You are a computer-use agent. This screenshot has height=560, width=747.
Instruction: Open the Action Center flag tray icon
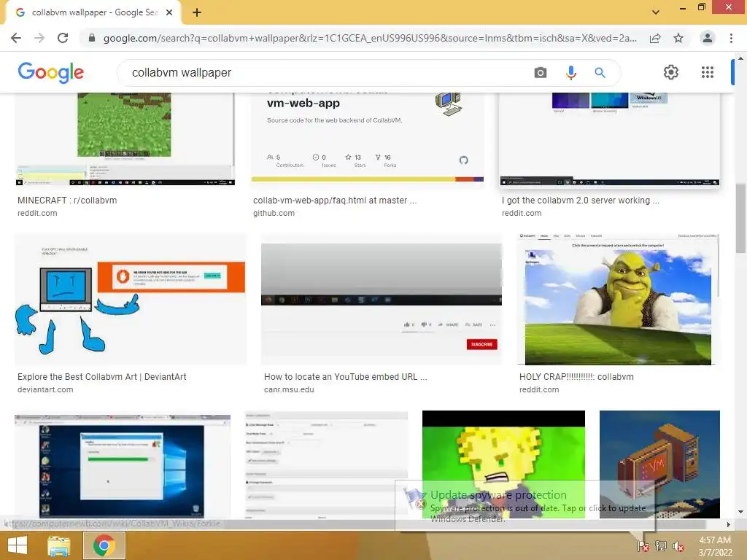[x=643, y=546]
